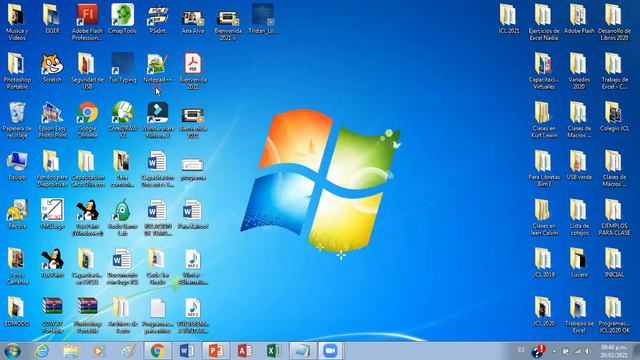This screenshot has width=640, height=360.
Task: Select the Bienvenida 2021 PDF file
Action: (193, 71)
